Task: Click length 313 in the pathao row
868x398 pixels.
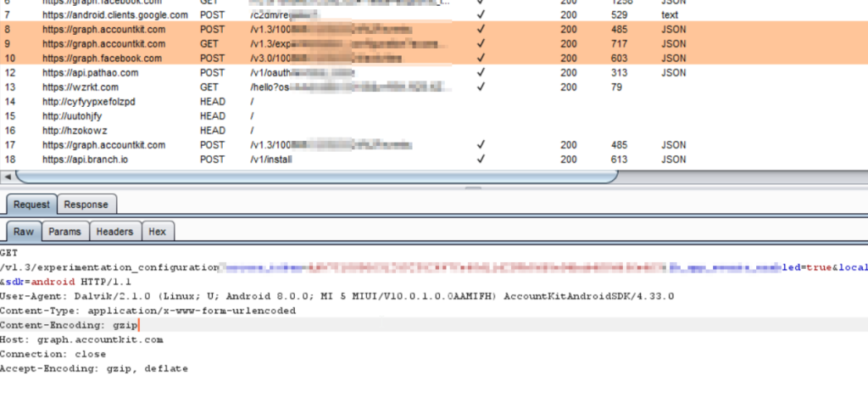Action: [620, 73]
